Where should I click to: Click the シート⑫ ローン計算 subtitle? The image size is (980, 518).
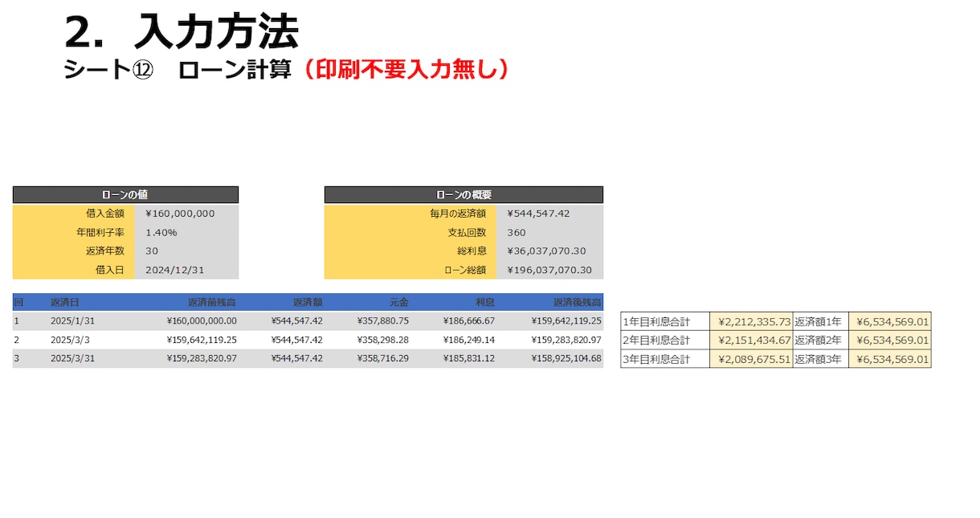pos(177,70)
